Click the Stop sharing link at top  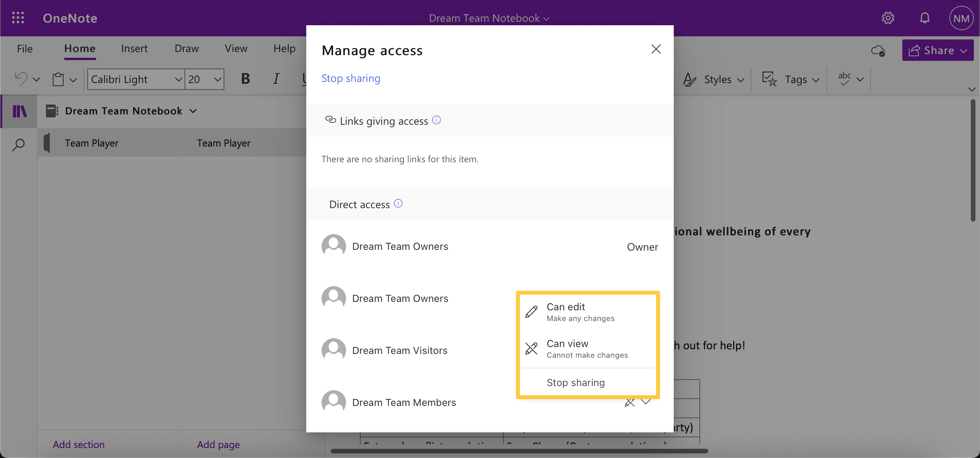tap(351, 78)
